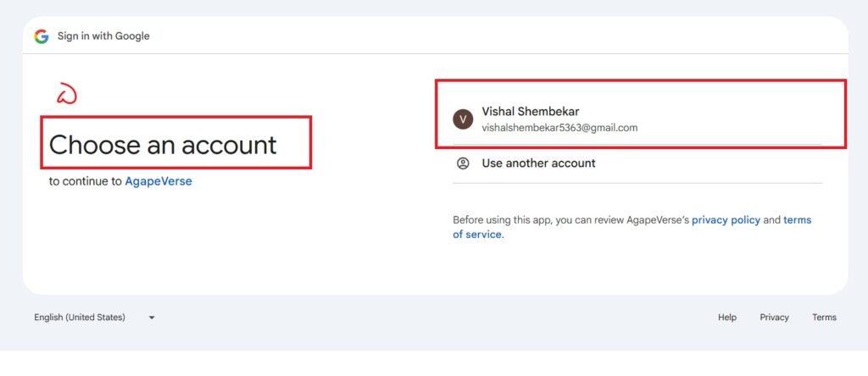Open the Help footer link
This screenshot has height=376, width=868.
(x=727, y=318)
